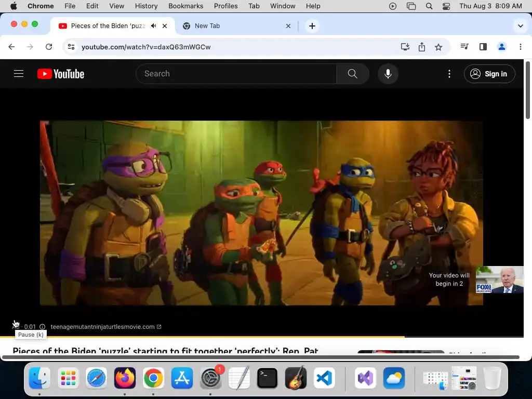Click the ad video progress bar
Image resolution: width=532 pixels, height=399 pixels.
(x=262, y=337)
